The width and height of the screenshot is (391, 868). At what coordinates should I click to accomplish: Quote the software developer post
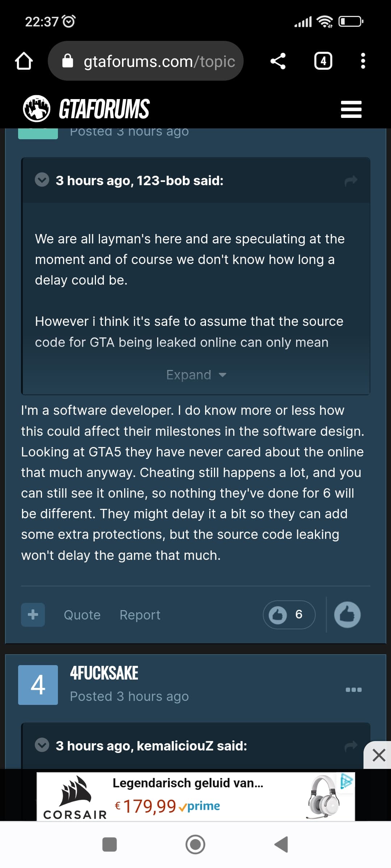click(82, 615)
